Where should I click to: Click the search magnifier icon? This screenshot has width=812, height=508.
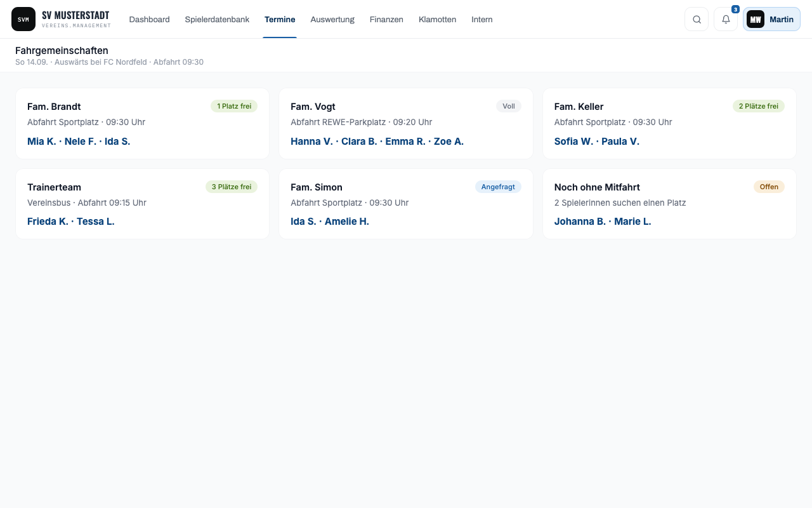[x=697, y=19]
